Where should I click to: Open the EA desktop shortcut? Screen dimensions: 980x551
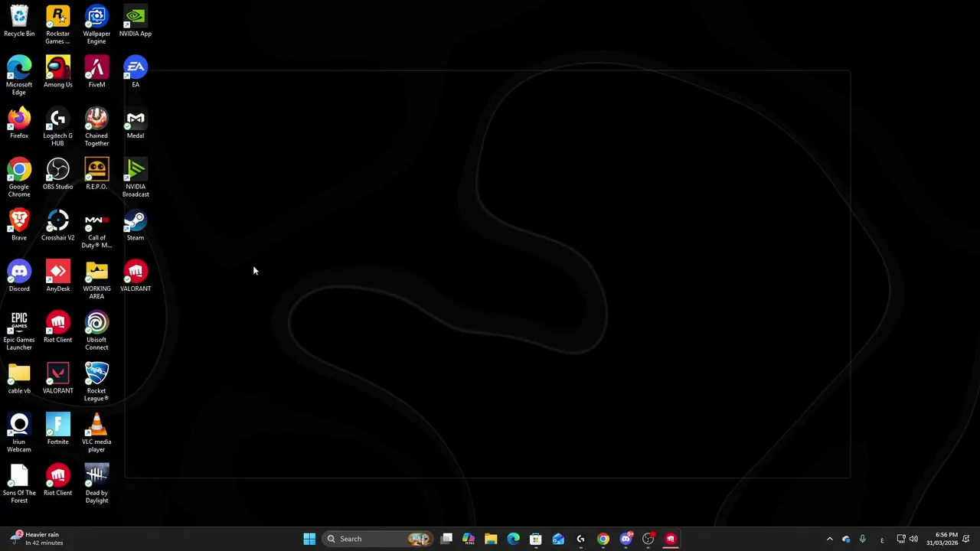click(136, 72)
